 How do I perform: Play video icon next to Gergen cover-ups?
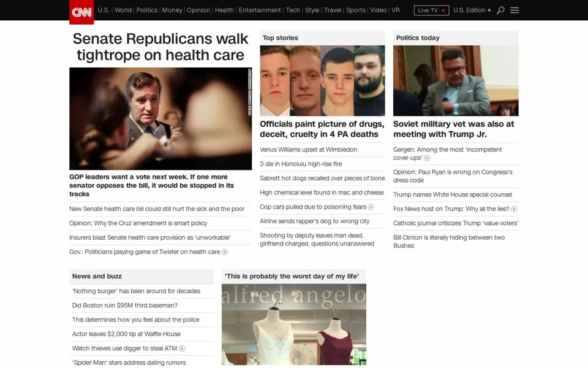tap(427, 158)
